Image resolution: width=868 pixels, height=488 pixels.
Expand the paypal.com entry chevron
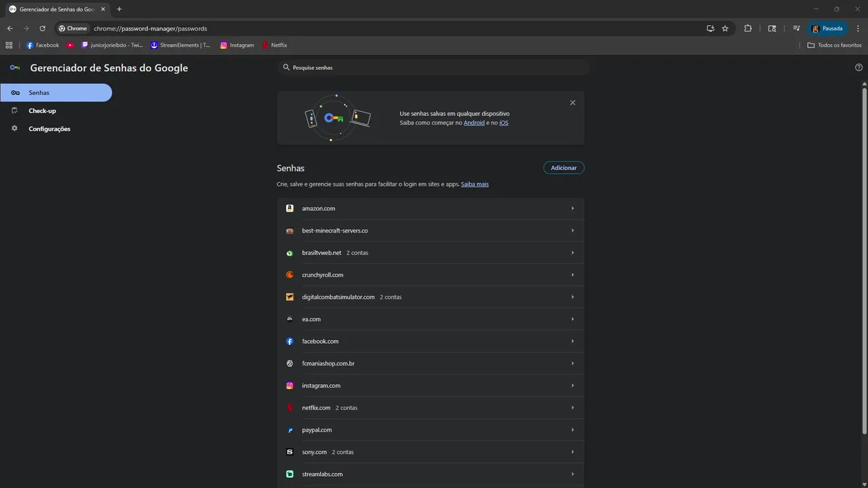[x=572, y=430]
